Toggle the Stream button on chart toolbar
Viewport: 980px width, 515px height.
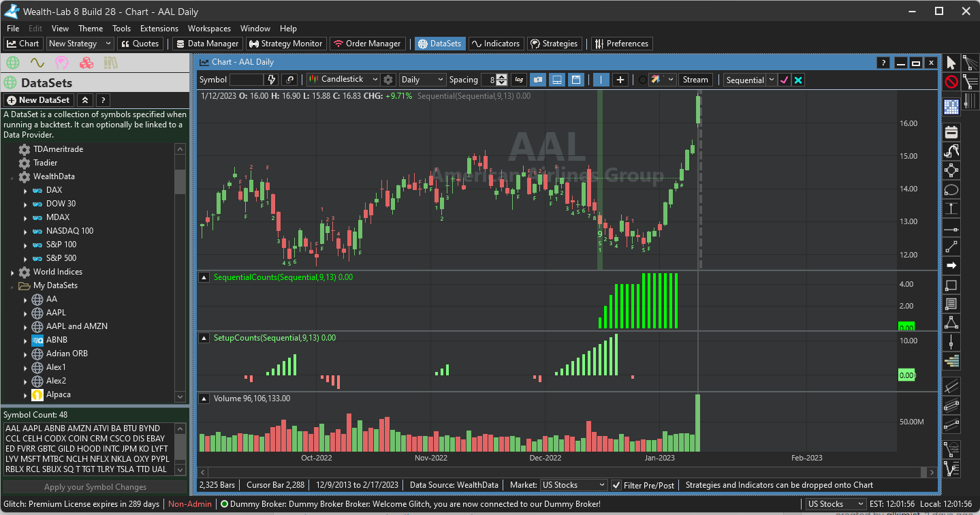[695, 80]
